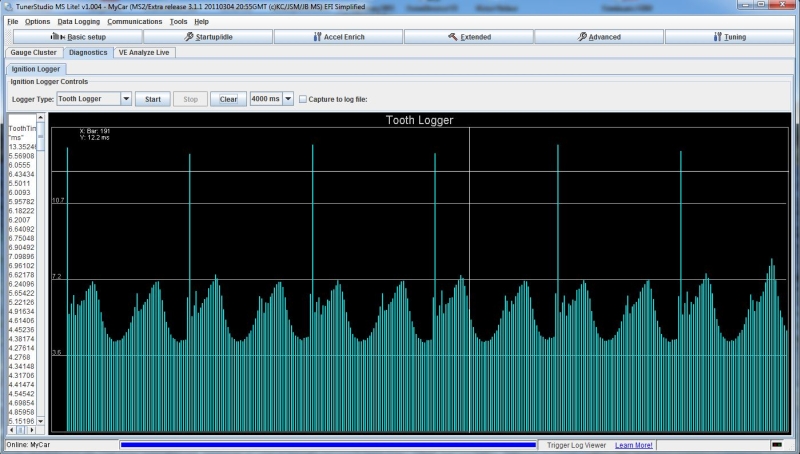Screen dimensions: 800x454
Task: Open the Tuning toolbar button
Action: tap(730, 37)
